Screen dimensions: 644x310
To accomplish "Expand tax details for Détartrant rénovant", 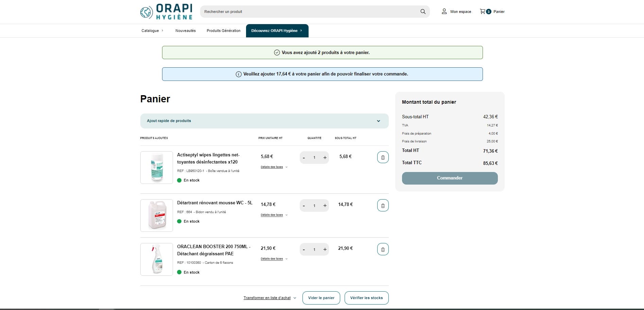I will (274, 215).
